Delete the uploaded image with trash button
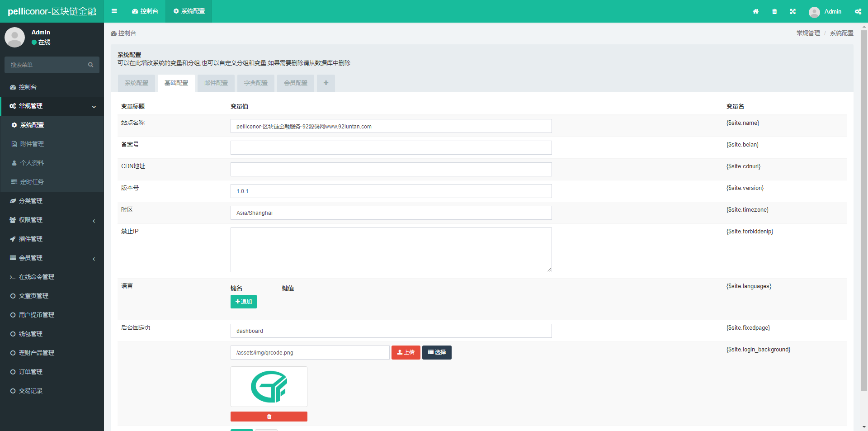 tap(269, 417)
